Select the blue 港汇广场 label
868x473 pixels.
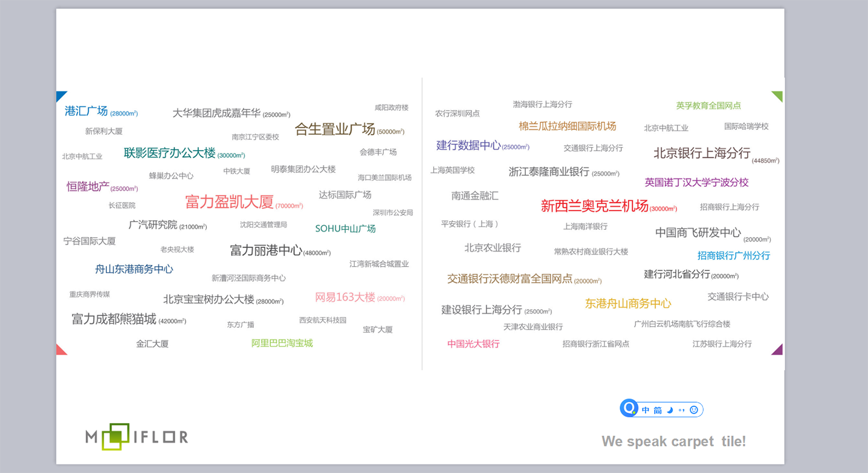coord(86,111)
